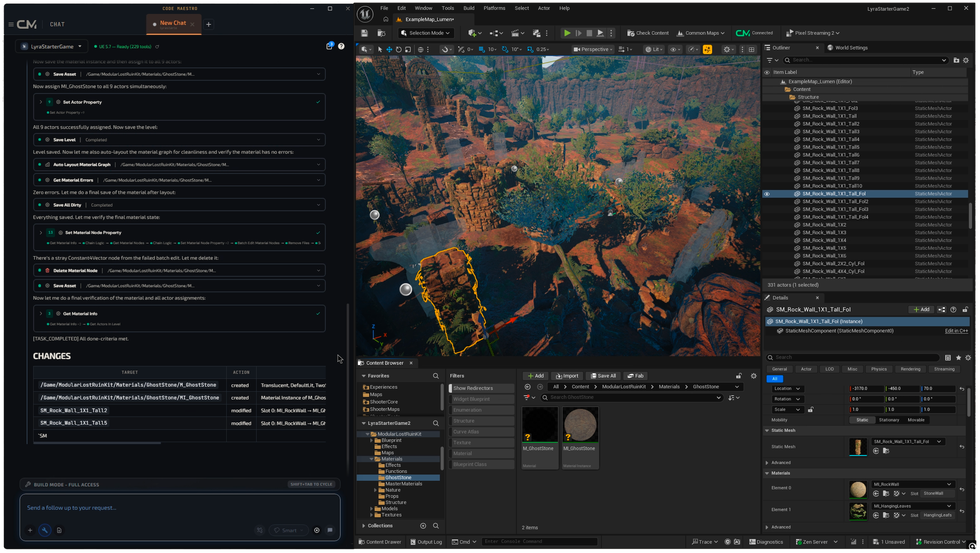Image resolution: width=980 pixels, height=553 pixels.
Task: Click the MI_GhostStone asset thumbnail
Action: click(580, 425)
